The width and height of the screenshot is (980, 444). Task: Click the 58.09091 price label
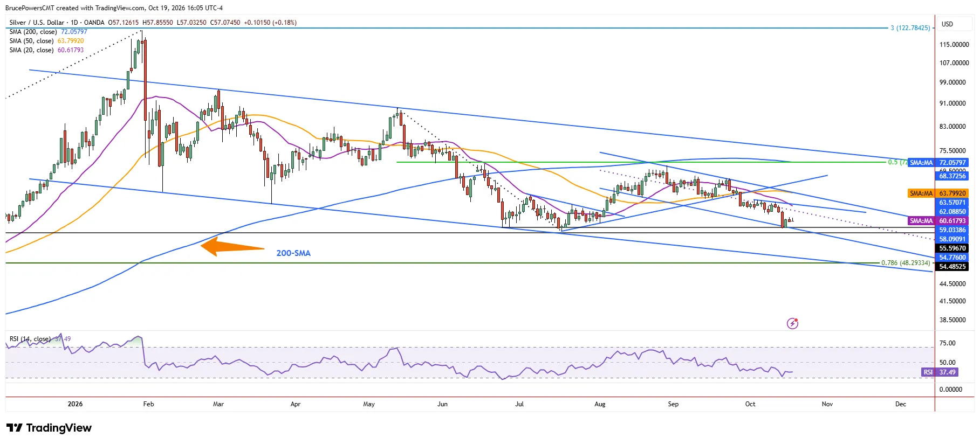[x=952, y=239]
